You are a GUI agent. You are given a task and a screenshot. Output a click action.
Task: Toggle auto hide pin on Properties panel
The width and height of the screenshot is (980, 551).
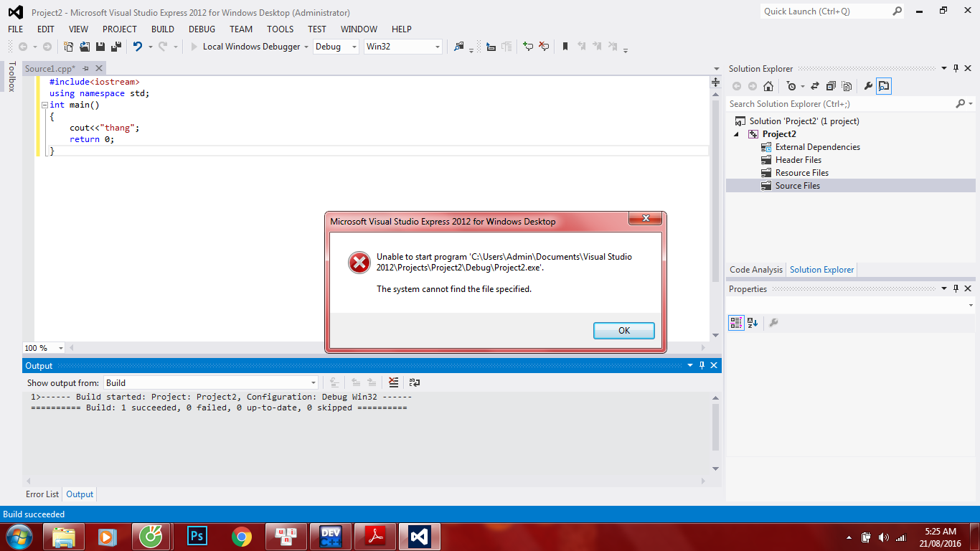(956, 289)
